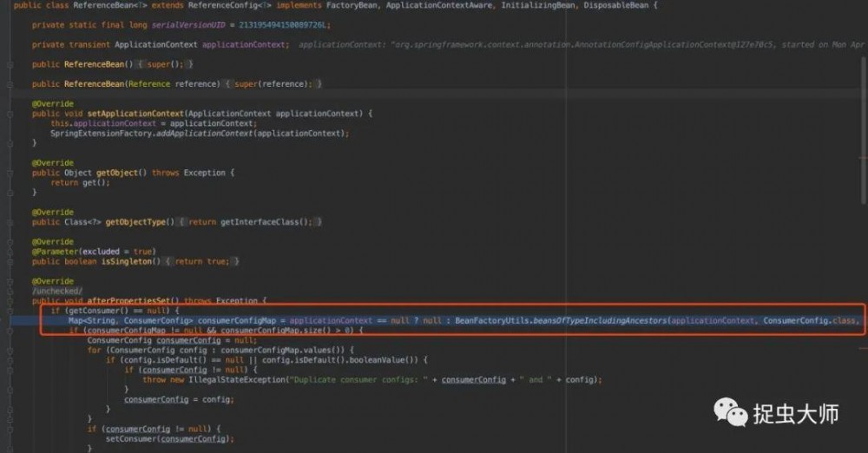The image size is (868, 453).
Task: Click the booleanValue() call
Action: click(386, 360)
